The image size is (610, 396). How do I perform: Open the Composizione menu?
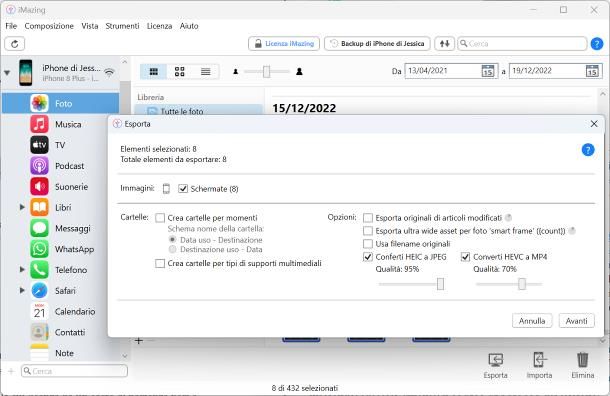49,26
